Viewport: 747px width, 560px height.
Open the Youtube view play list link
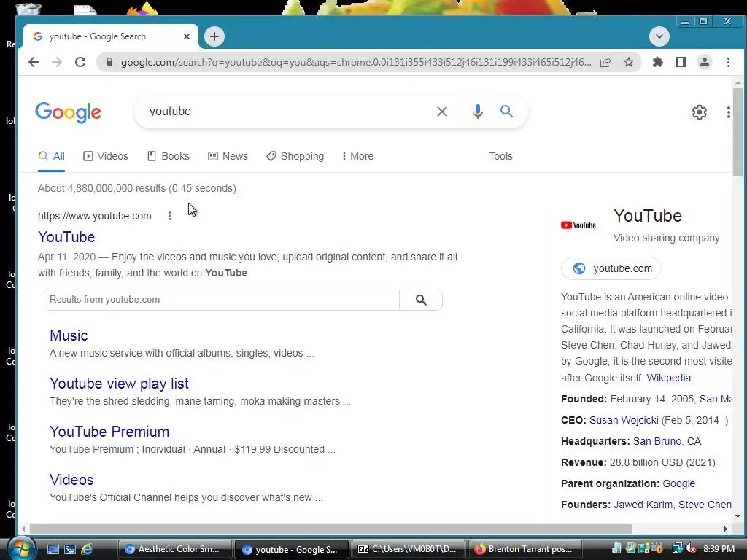pyautogui.click(x=119, y=384)
